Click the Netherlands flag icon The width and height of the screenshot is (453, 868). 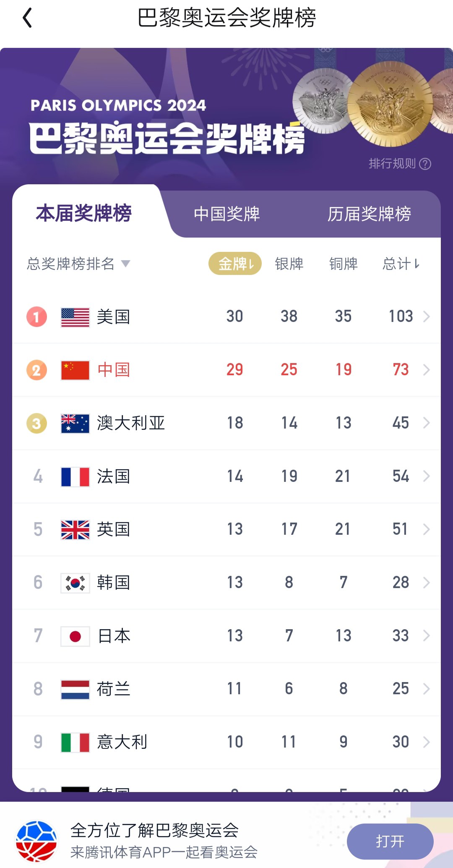pos(75,689)
